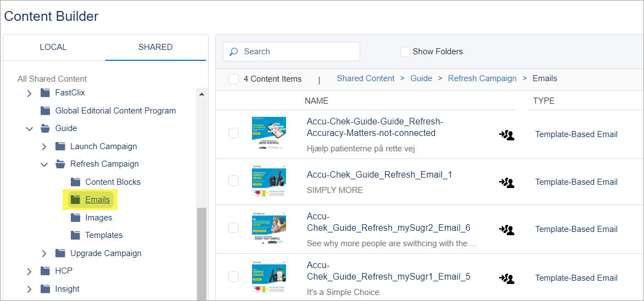Tick checkbox for Accuracy-Matters-not-connected email
Screen dimensions: 644x301
pyautogui.click(x=233, y=133)
